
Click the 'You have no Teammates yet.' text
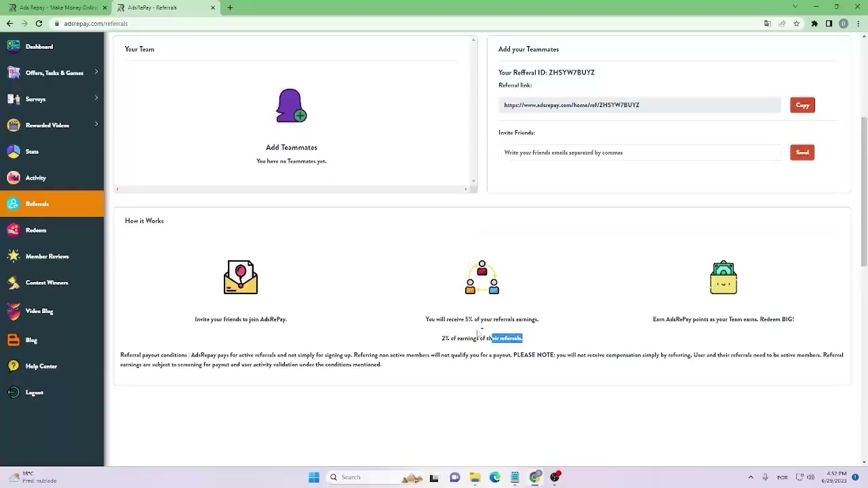pyautogui.click(x=292, y=161)
